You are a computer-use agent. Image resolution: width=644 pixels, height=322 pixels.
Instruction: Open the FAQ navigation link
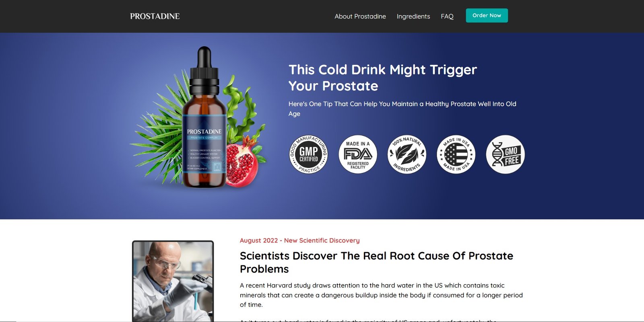tap(447, 16)
